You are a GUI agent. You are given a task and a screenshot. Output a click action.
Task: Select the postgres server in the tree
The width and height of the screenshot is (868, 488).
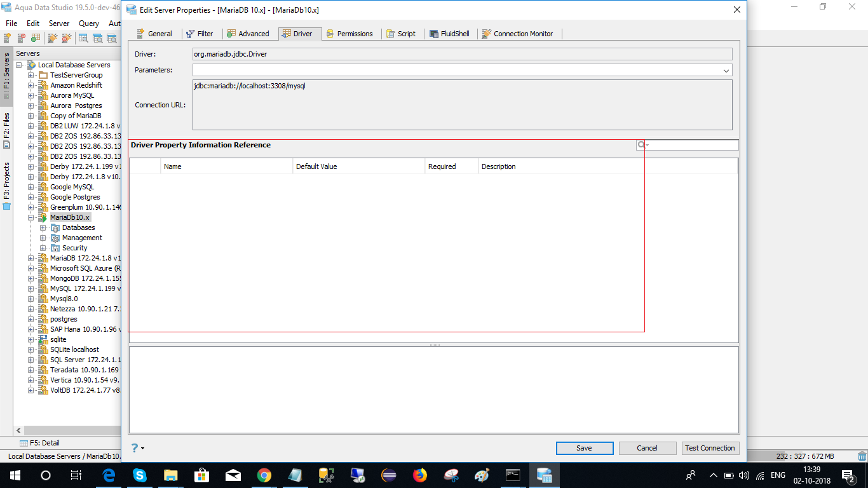point(64,319)
